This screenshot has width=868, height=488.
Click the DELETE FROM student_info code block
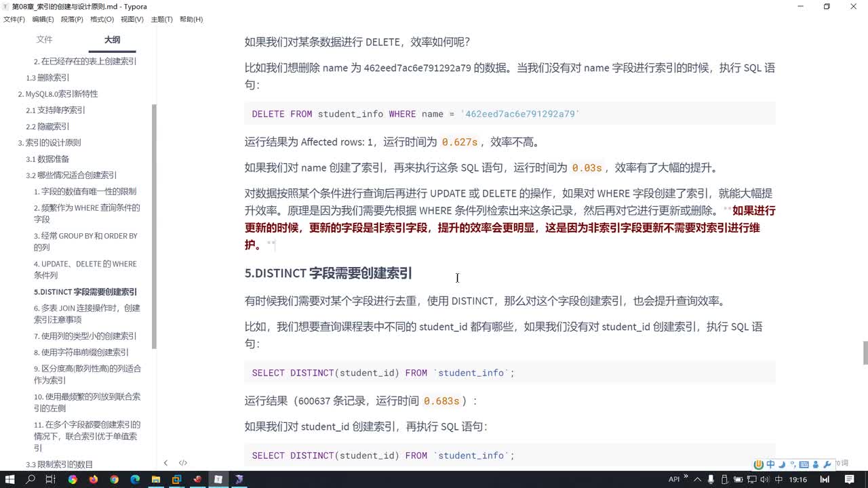point(510,114)
